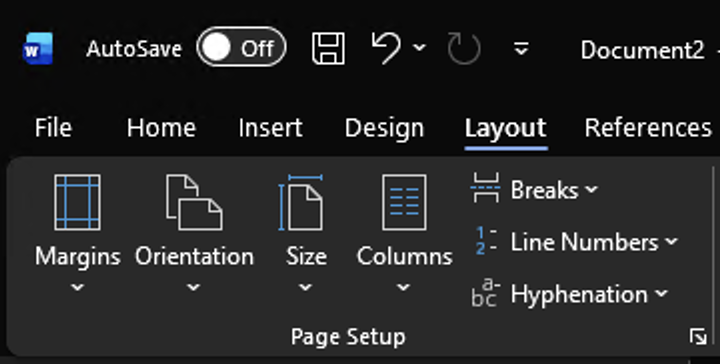Click the Word application icon
This screenshot has height=364, width=720.
coord(38,48)
